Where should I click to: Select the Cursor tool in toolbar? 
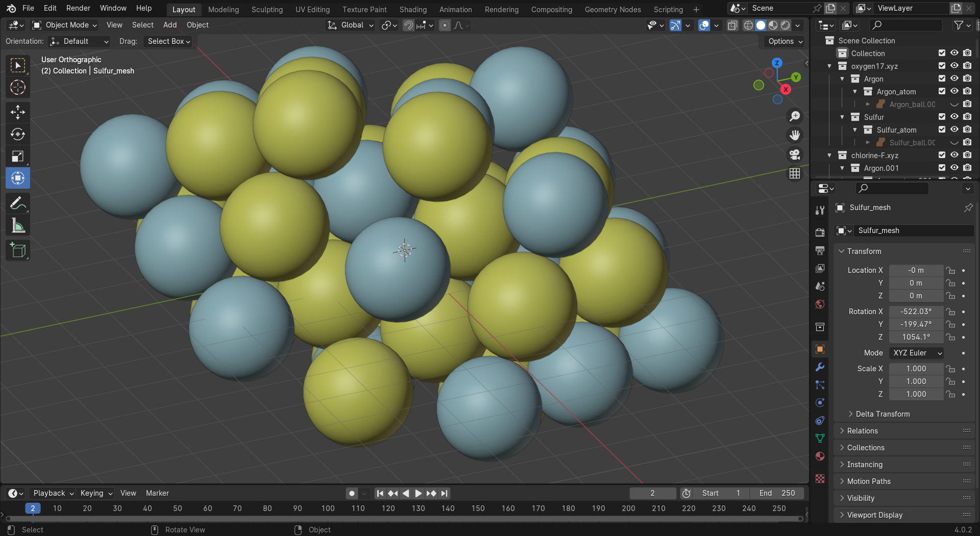18,87
